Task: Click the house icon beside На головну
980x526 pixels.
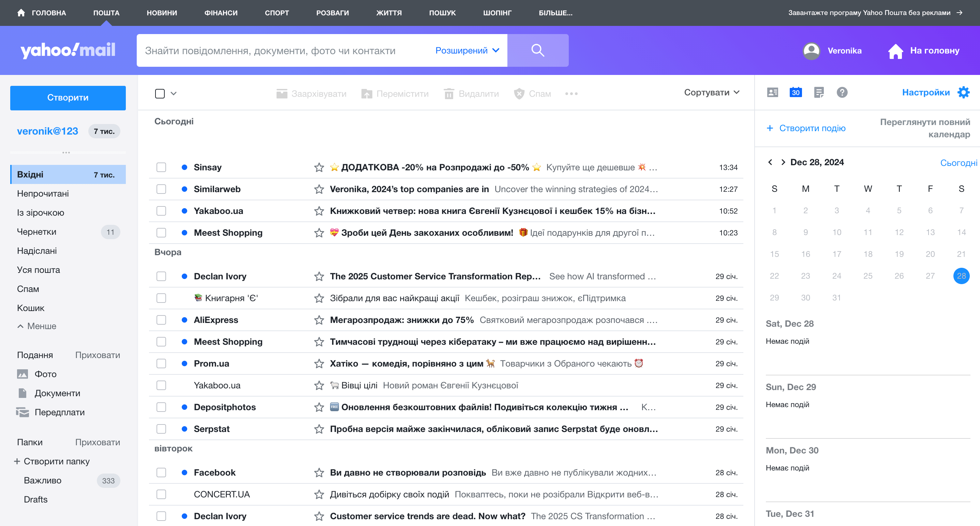Action: click(895, 51)
